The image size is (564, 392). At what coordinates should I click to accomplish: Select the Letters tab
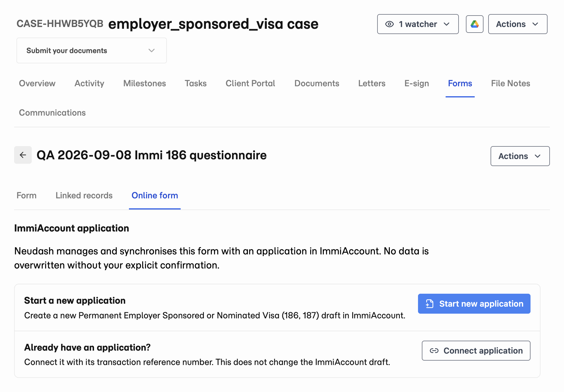coord(372,83)
